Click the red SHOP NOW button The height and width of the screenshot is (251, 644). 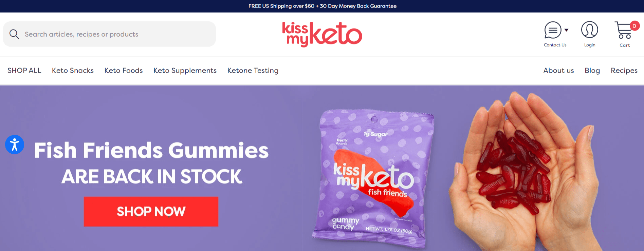pos(151,212)
